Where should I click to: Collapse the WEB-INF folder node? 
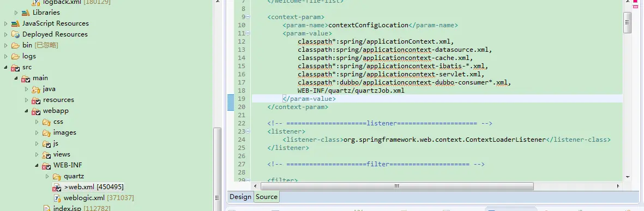pyautogui.click(x=37, y=165)
